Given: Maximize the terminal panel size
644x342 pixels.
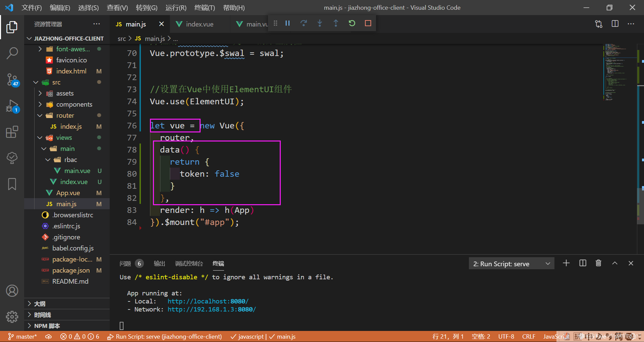Looking at the screenshot, I should [x=615, y=263].
